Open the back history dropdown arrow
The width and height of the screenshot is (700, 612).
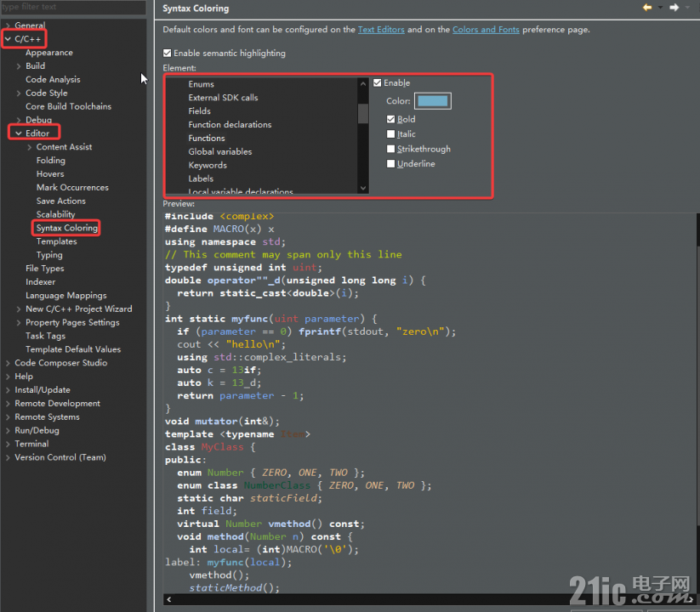click(x=660, y=7)
